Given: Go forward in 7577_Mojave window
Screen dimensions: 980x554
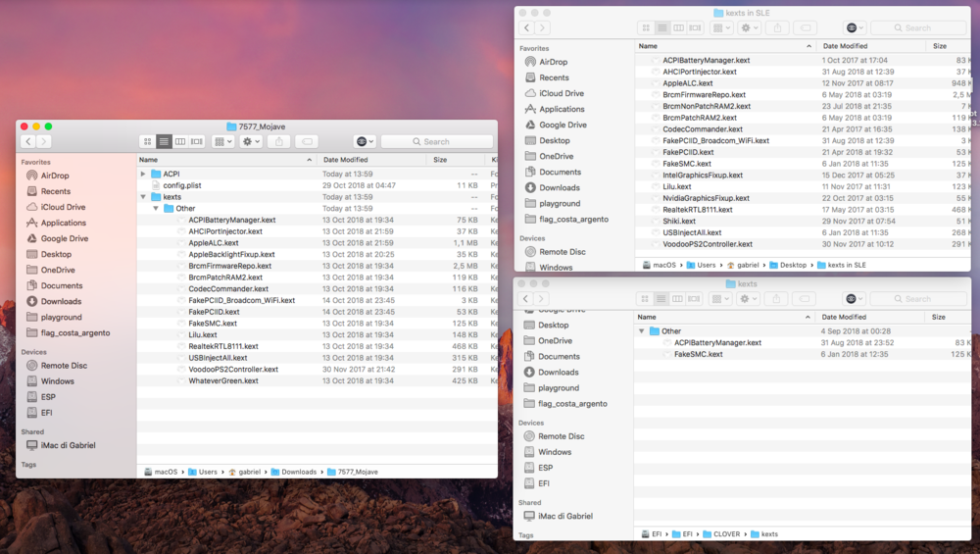Looking at the screenshot, I should point(44,142).
